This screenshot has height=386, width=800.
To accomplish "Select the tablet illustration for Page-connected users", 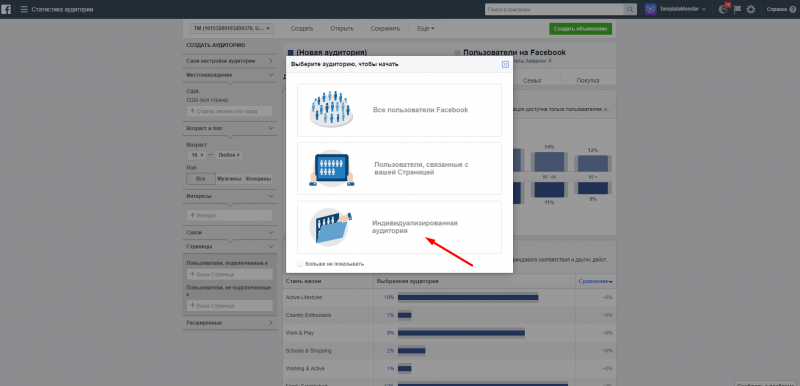I will [331, 168].
